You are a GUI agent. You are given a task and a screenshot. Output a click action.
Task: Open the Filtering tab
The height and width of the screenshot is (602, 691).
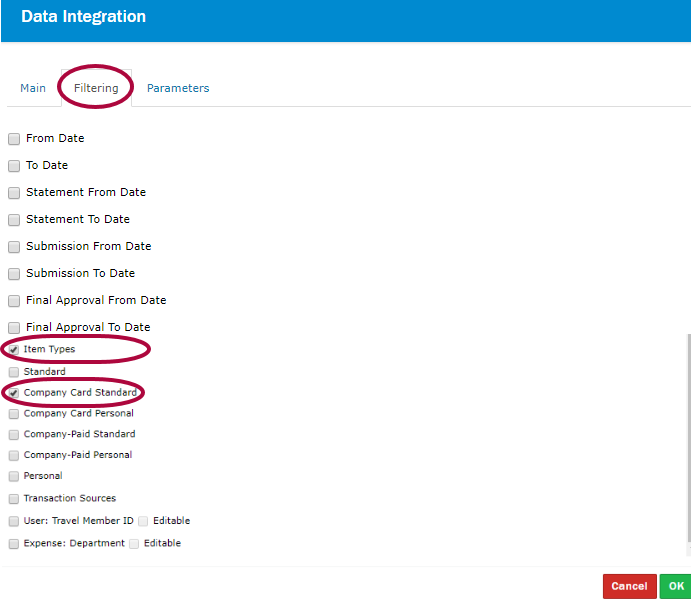[x=96, y=88]
